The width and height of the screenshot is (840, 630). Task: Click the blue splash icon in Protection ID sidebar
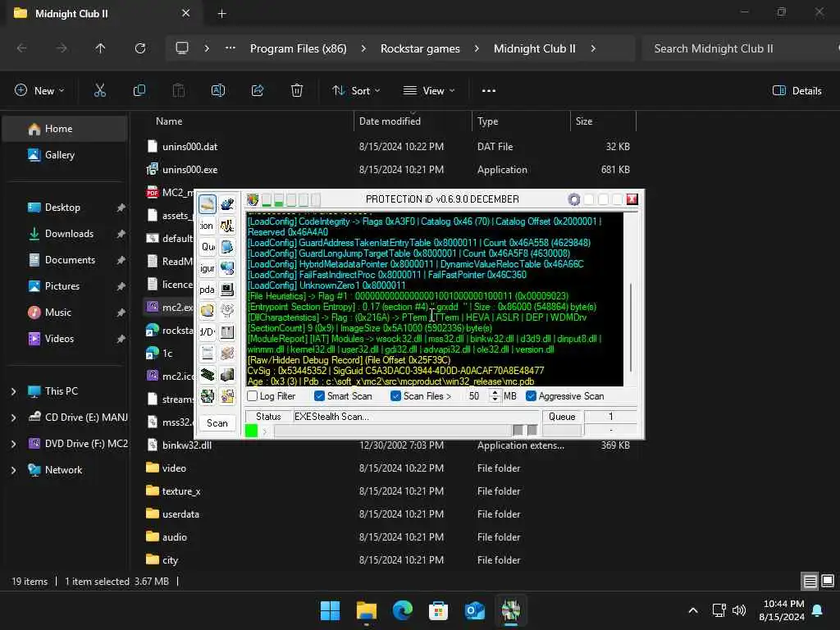pos(227,204)
